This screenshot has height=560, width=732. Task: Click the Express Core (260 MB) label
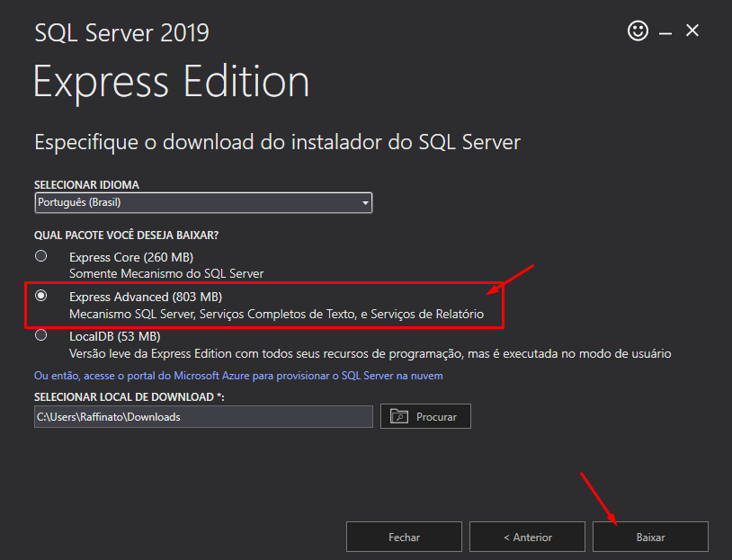click(131, 257)
